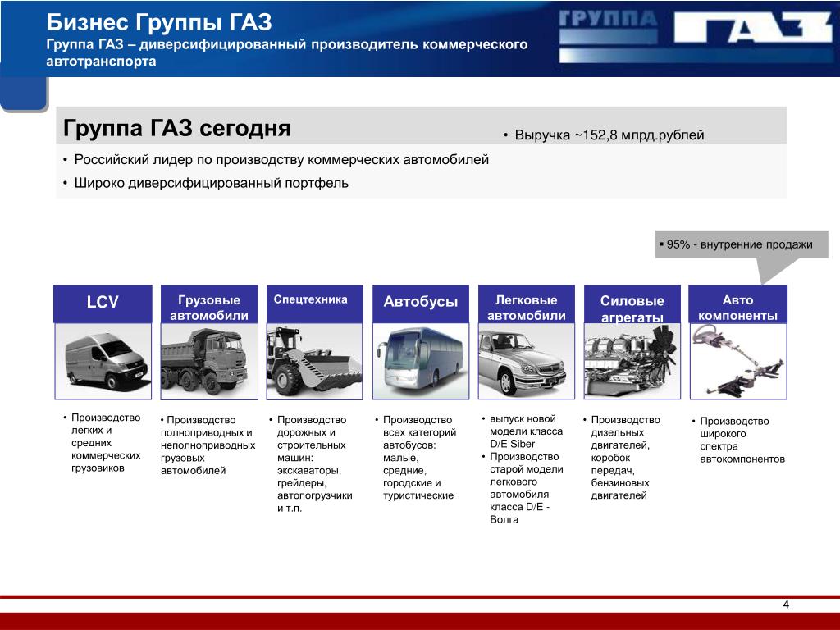Select the bus image
This screenshot has width=840, height=630.
[x=421, y=361]
